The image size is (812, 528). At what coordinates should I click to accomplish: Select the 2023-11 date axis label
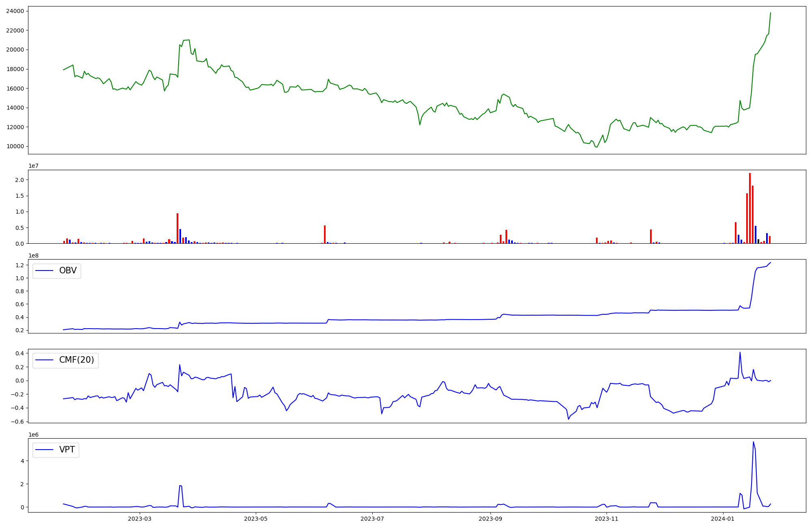coord(607,519)
